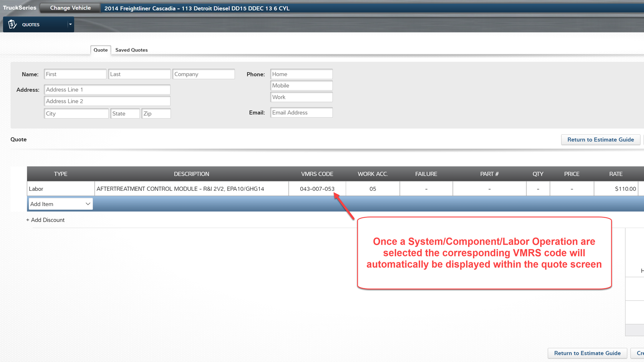This screenshot has height=362, width=644.
Task: Click the 2014 Freightliner Cascadia vehicle header
Action: (x=197, y=8)
